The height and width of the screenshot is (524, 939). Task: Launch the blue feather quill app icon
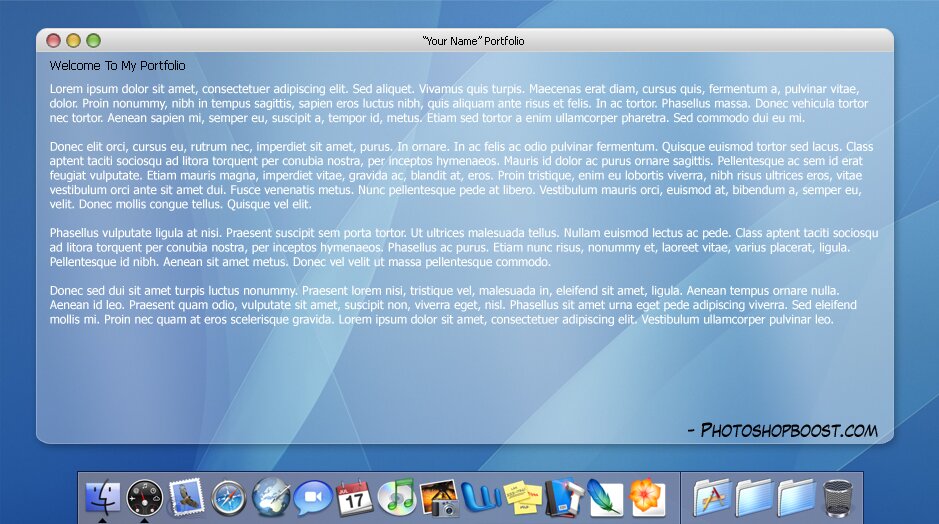[x=605, y=498]
